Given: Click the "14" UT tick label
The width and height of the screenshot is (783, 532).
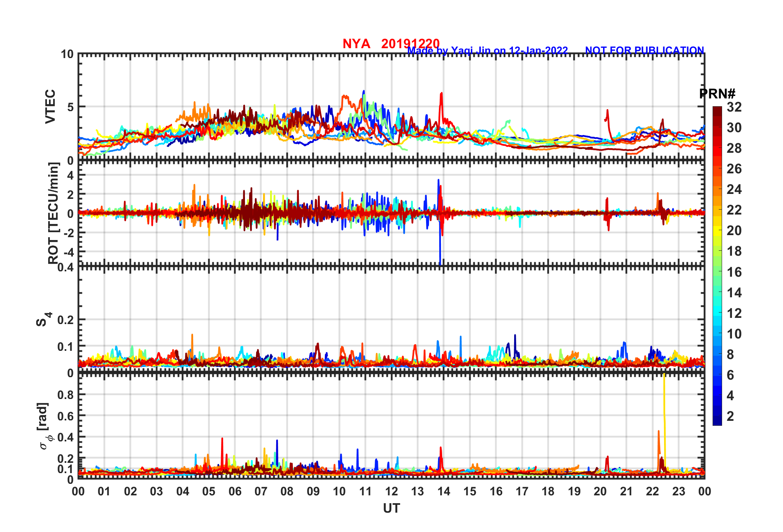Looking at the screenshot, I should (x=444, y=491).
